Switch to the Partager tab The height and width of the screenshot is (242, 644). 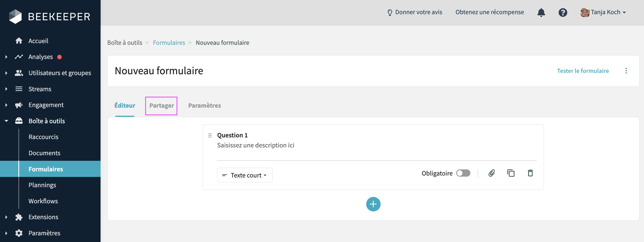click(161, 106)
